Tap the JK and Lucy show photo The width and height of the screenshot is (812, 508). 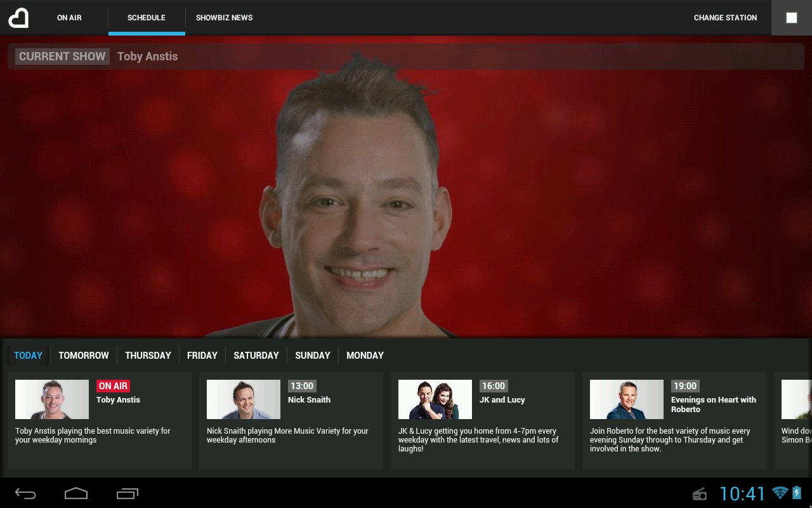pos(435,399)
